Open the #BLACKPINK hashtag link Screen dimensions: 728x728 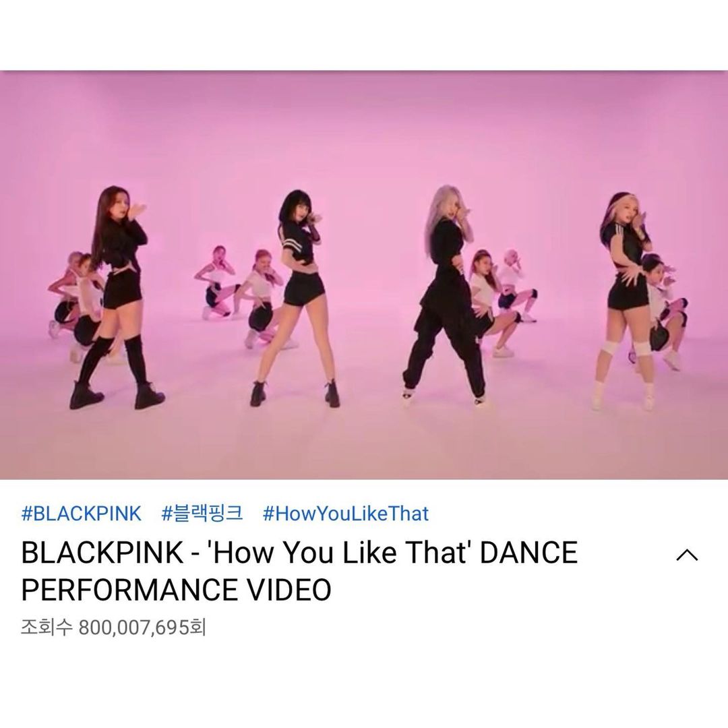(x=82, y=514)
